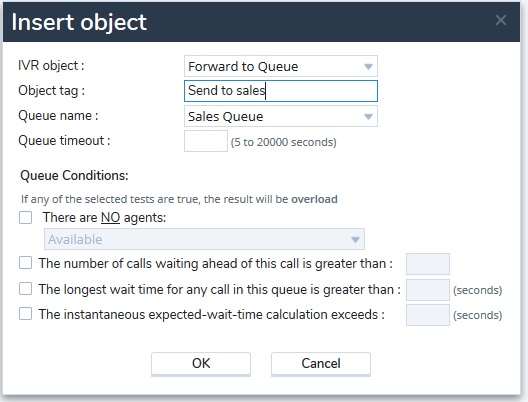Focus the Queue timeout input box

tap(206, 141)
